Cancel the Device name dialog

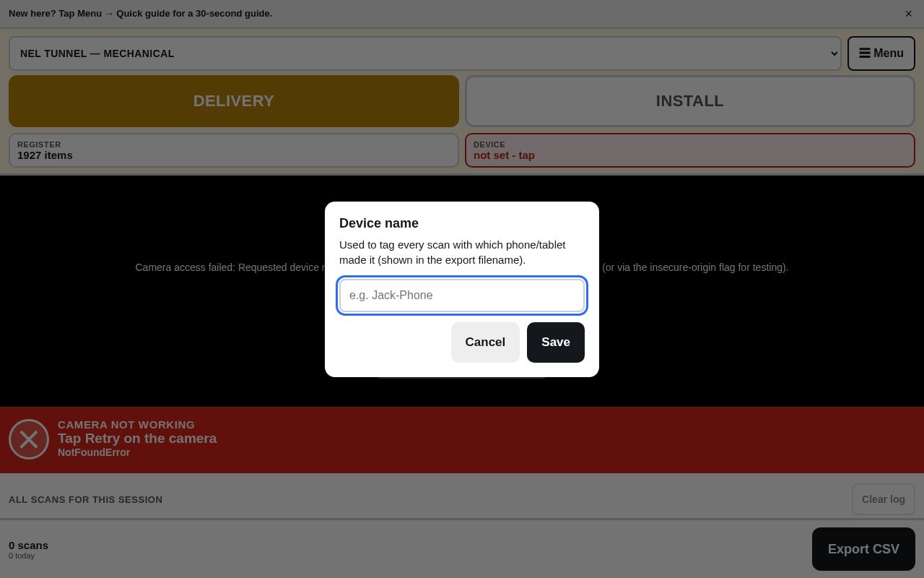click(x=485, y=342)
